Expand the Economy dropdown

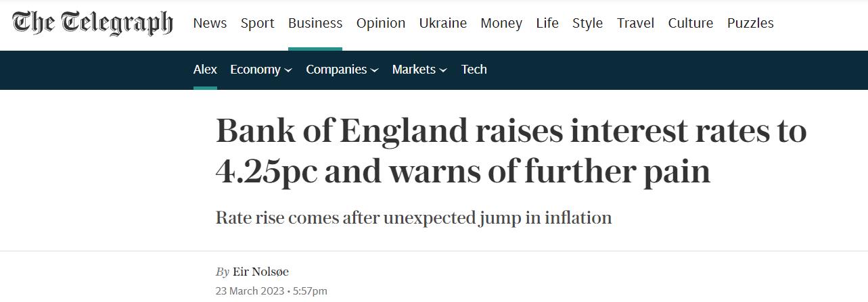click(261, 70)
